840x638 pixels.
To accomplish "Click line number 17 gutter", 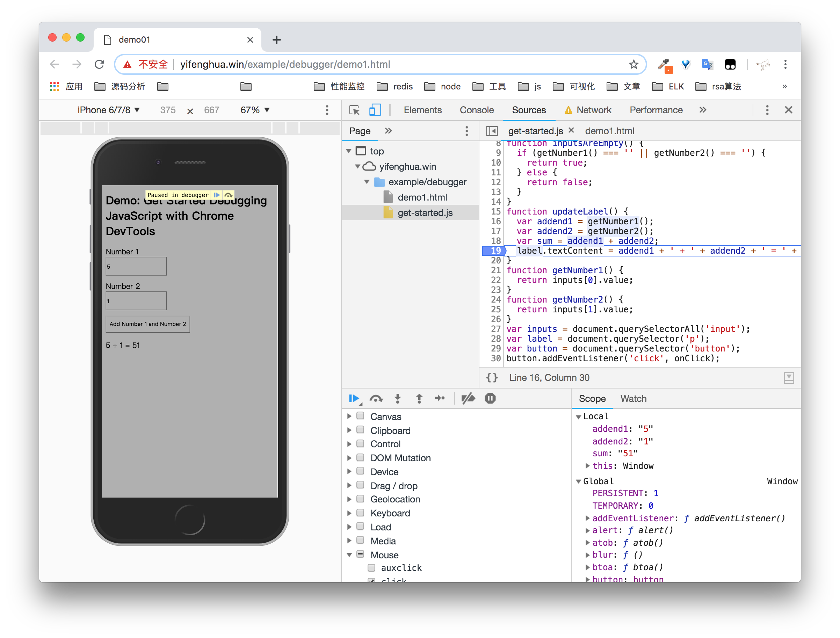I will 495,231.
